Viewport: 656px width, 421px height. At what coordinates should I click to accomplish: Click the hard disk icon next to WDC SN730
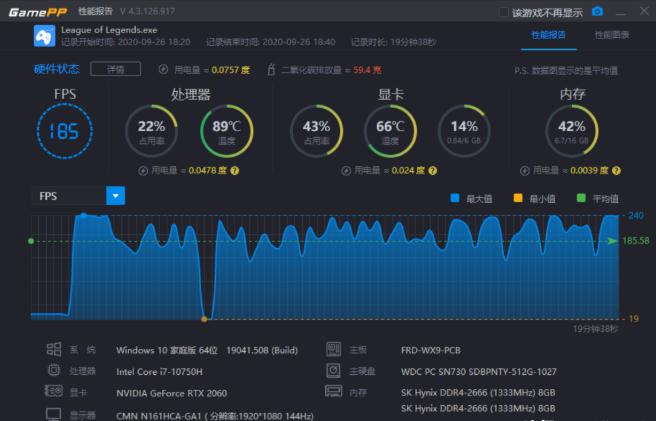(334, 370)
